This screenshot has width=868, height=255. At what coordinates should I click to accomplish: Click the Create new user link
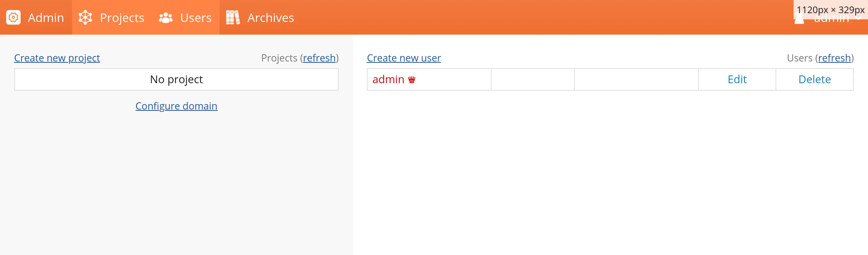(x=404, y=58)
